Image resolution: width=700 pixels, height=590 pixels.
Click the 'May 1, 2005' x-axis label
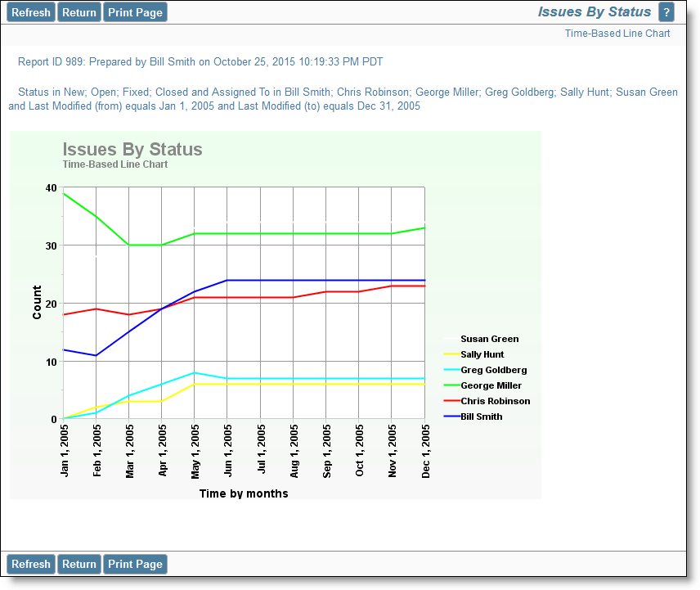[x=195, y=452]
